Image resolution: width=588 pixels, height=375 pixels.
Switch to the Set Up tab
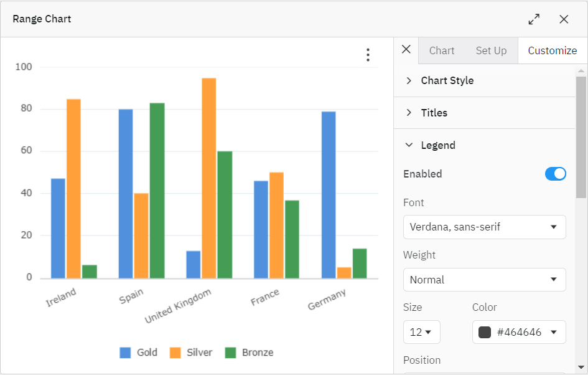[491, 50]
